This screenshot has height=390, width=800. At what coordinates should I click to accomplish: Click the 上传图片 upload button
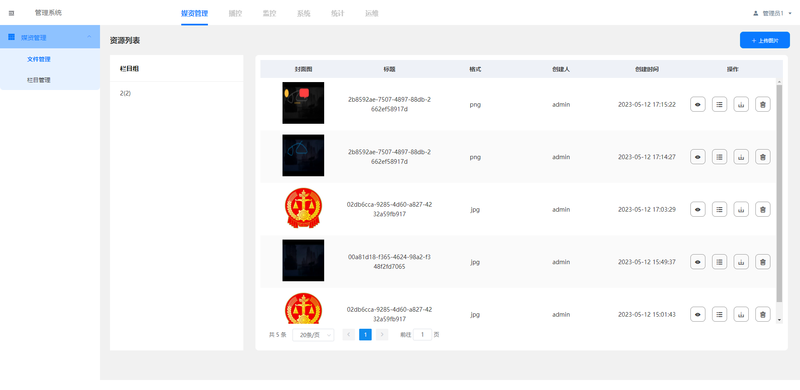click(765, 40)
